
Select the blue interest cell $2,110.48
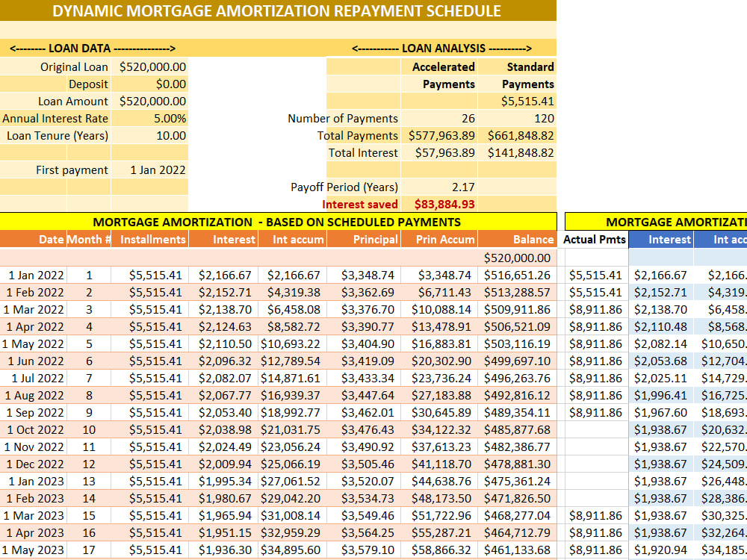pyautogui.click(x=661, y=327)
